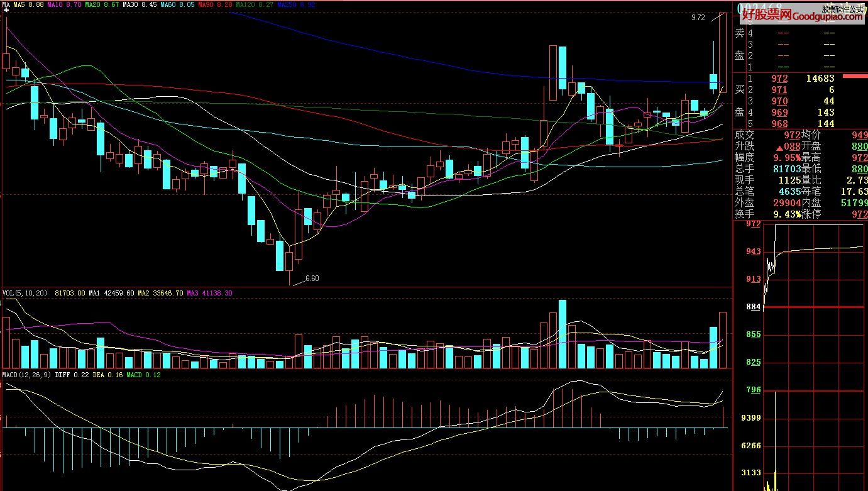The height and width of the screenshot is (491, 868).
Task: Click the 幅度 value 9.95%
Action: 787,157
